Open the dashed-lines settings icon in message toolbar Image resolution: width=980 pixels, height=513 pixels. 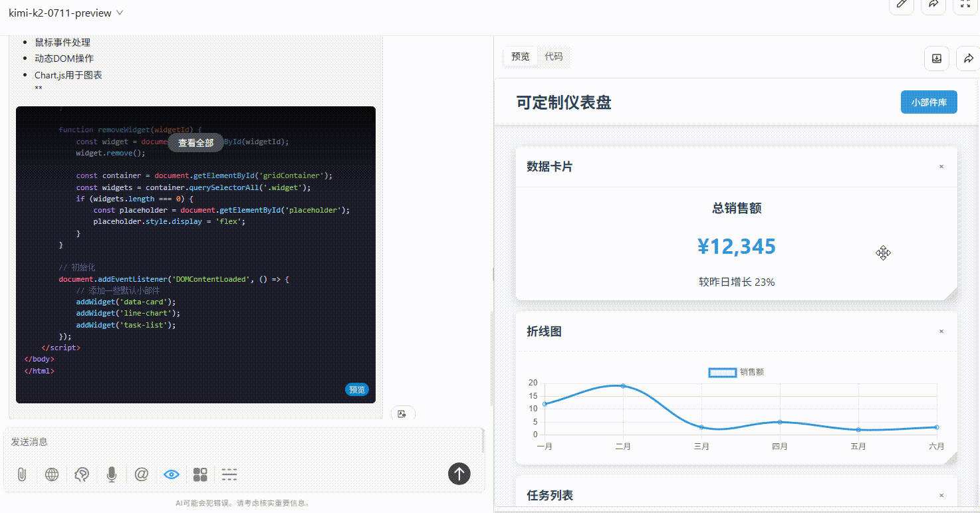click(229, 474)
